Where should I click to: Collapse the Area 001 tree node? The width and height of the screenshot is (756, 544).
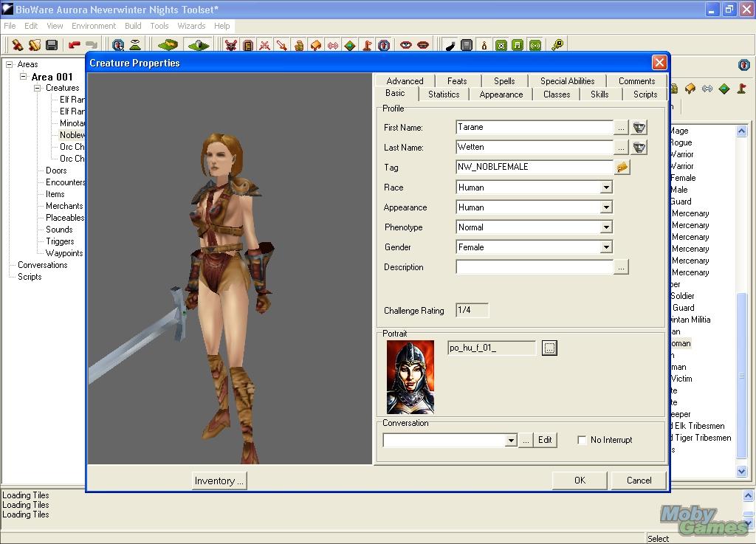pyautogui.click(x=23, y=77)
